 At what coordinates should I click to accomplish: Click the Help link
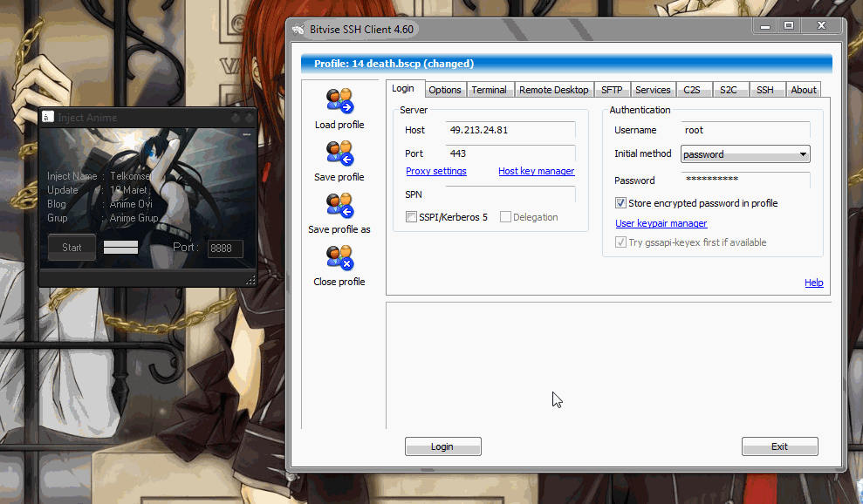pyautogui.click(x=813, y=283)
